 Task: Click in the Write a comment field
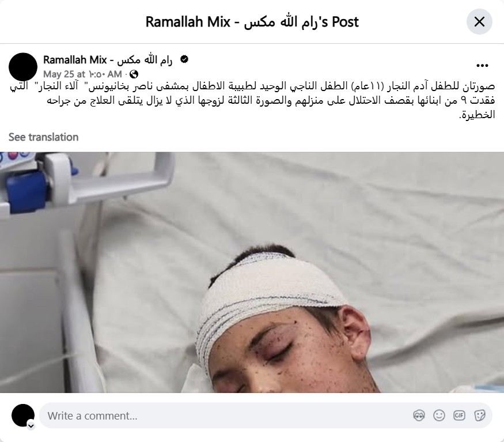click(225, 415)
